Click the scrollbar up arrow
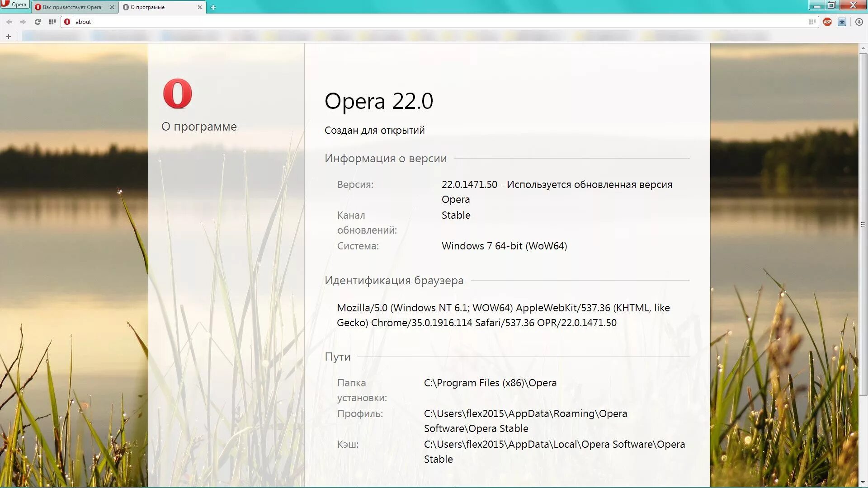 point(863,47)
